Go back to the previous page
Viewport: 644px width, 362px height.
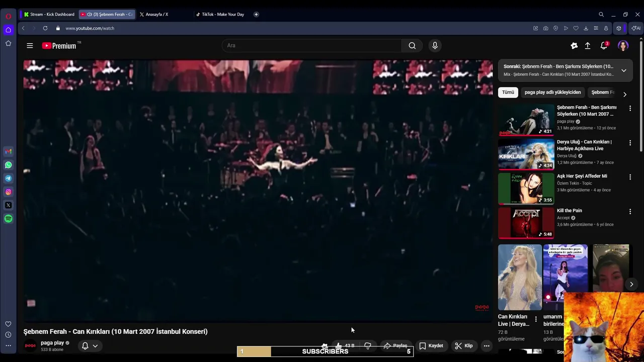(23, 28)
